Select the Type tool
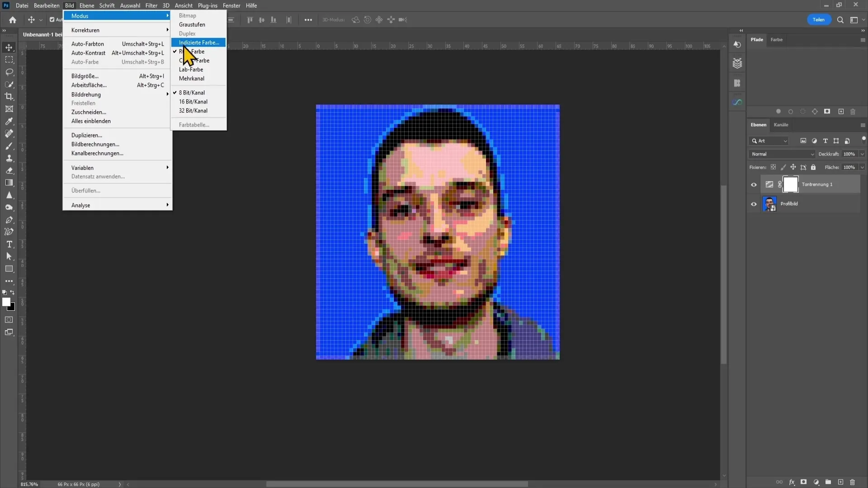Screen dimensions: 868x488 click(9, 245)
